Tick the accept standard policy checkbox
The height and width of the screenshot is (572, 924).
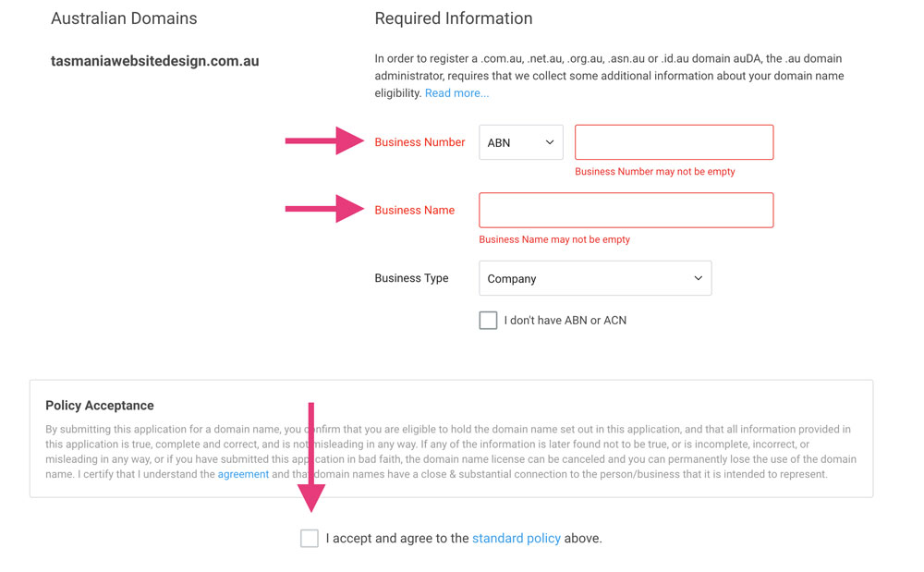(x=310, y=538)
